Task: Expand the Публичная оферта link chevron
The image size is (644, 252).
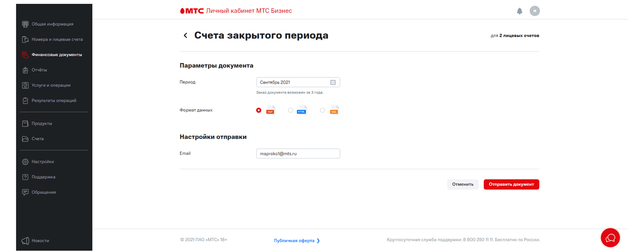Action: (x=318, y=241)
